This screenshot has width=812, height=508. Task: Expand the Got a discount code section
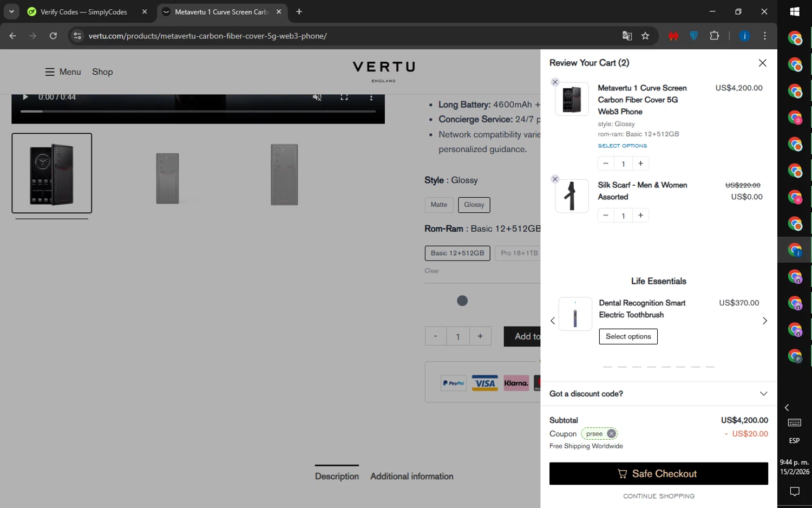658,394
